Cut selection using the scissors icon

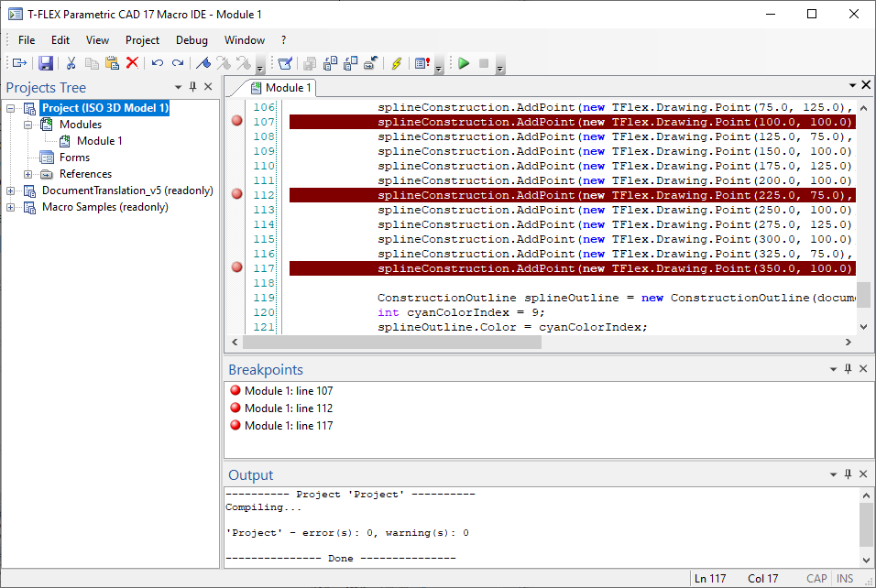click(71, 63)
